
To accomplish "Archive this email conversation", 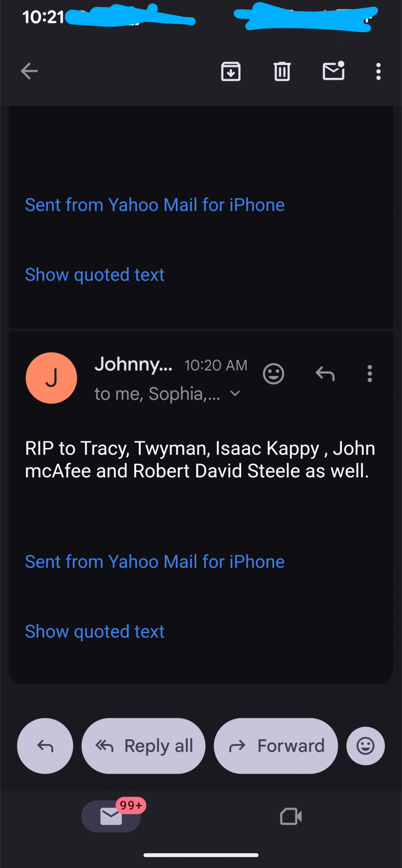I will 231,71.
